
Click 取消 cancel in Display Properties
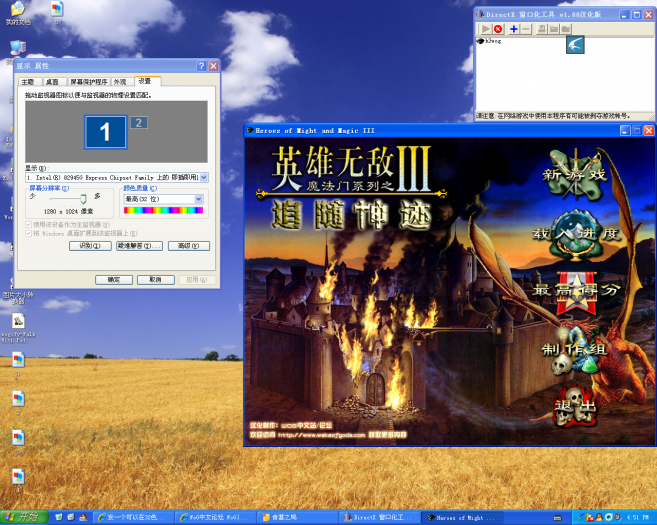pyautogui.click(x=155, y=279)
